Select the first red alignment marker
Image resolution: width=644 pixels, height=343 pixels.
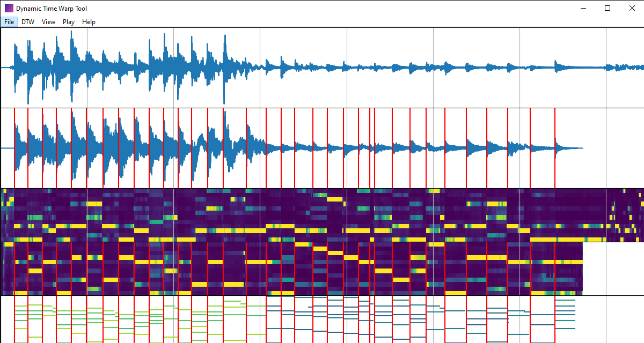coord(15,145)
